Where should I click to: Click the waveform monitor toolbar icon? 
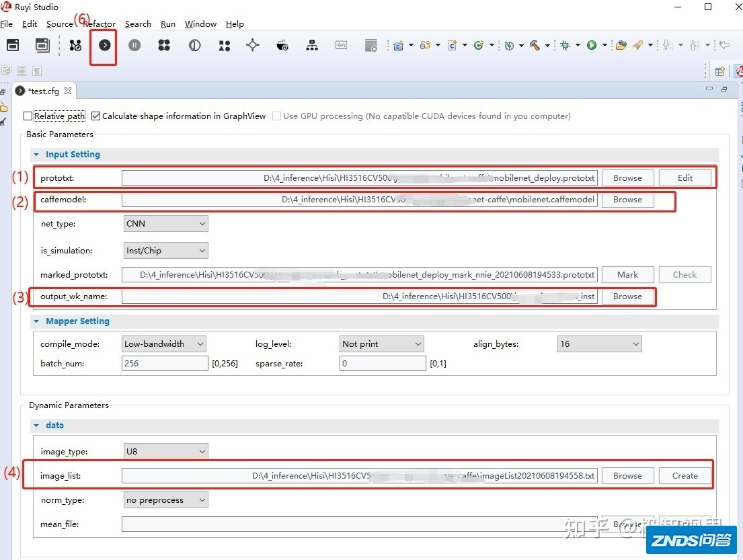pyautogui.click(x=341, y=45)
